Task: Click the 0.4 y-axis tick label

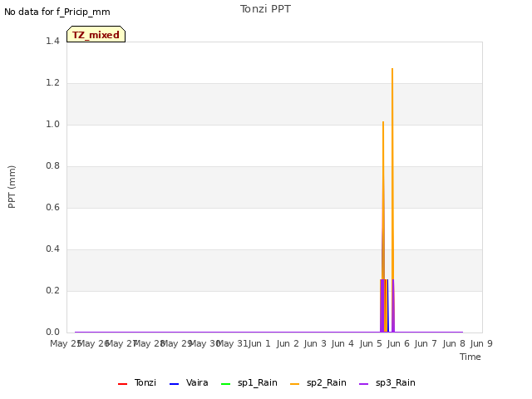Action: coord(52,249)
